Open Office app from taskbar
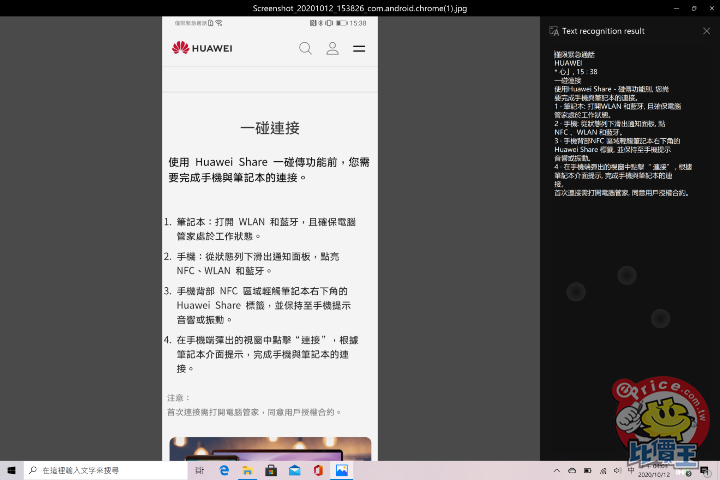This screenshot has width=720, height=480. pos(318,470)
